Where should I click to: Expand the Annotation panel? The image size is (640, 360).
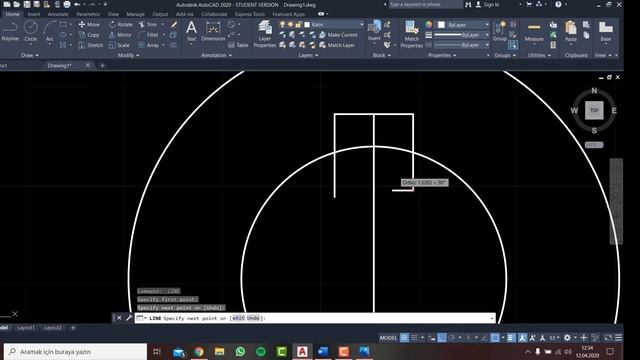(216, 55)
